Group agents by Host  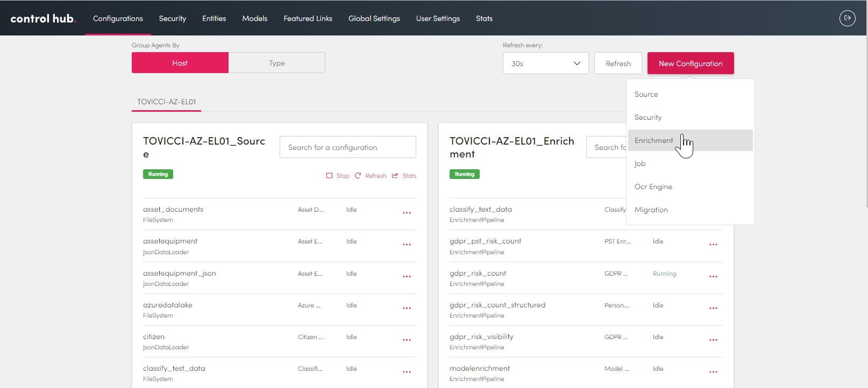[180, 63]
